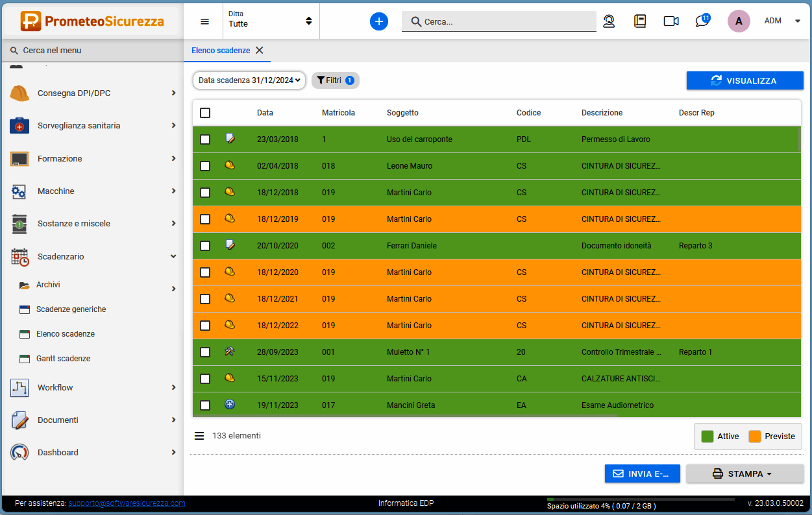812x515 pixels.
Task: Open the chat messages icon with badge
Action: [x=702, y=21]
